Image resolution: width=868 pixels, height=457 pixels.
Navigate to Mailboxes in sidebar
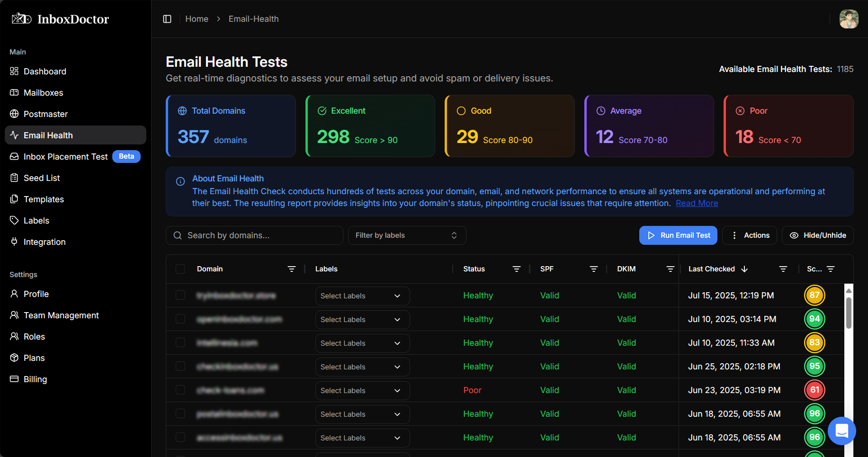(43, 93)
